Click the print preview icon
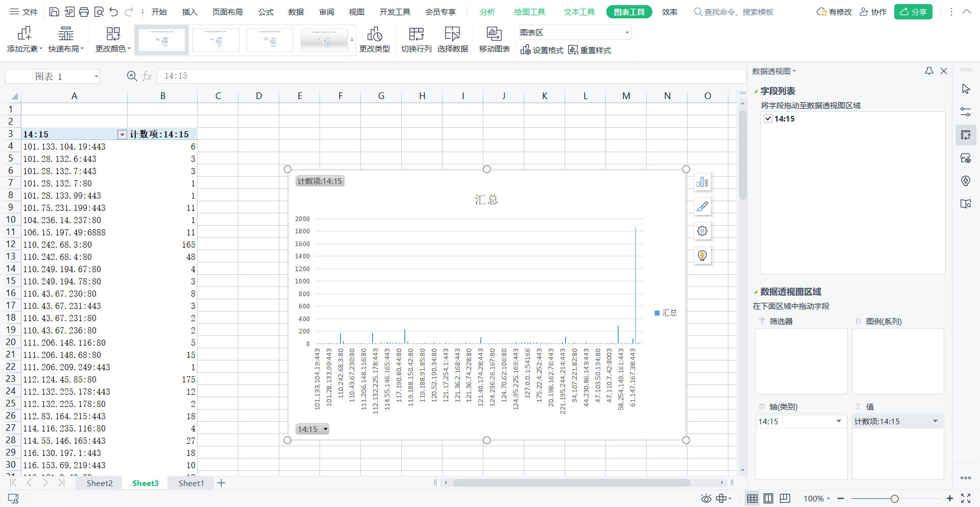This screenshot has height=507, width=980. click(99, 12)
